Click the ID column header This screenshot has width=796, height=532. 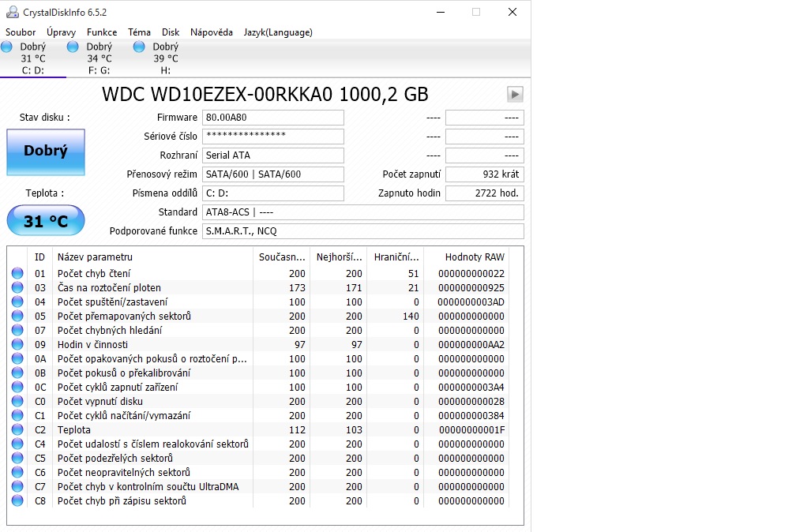coord(40,257)
